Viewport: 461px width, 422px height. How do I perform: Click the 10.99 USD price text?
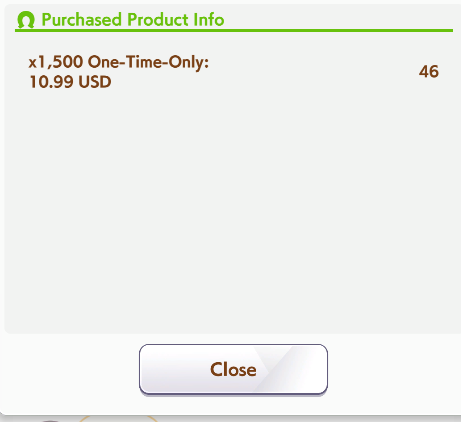pyautogui.click(x=70, y=82)
